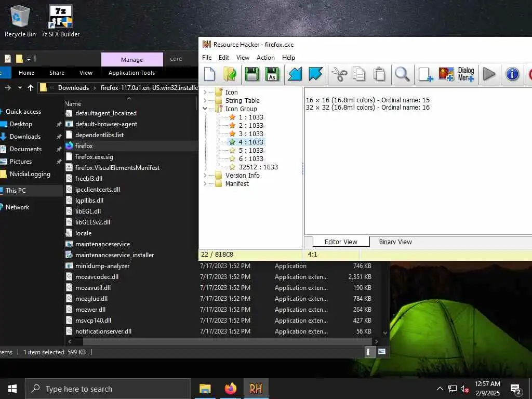Open This PC in navigation pane
Image resolution: width=532 pixels, height=399 pixels.
tap(16, 190)
